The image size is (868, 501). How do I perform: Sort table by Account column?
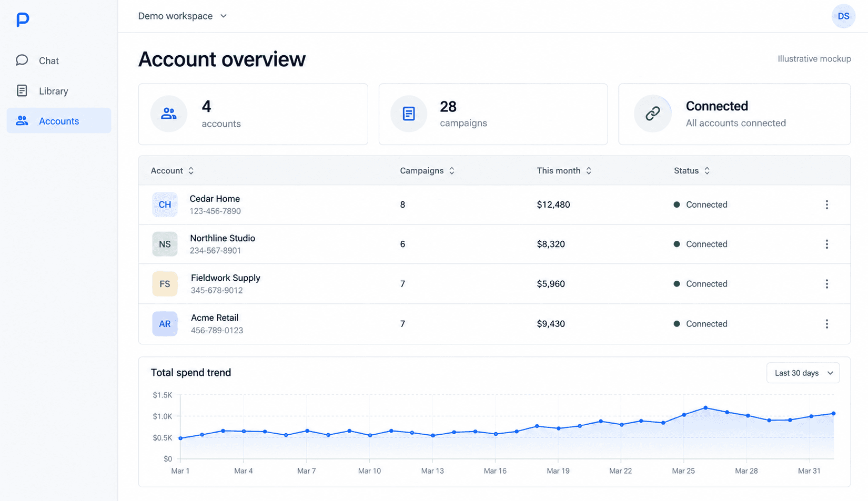(173, 170)
